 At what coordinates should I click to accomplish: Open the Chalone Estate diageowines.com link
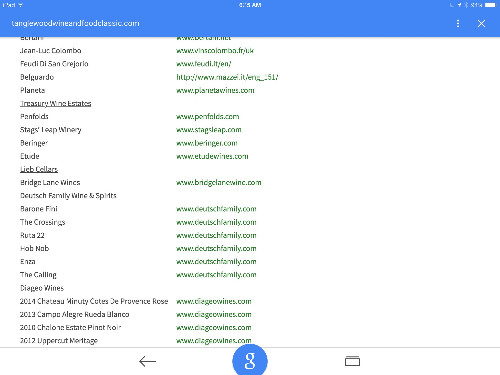(x=214, y=328)
